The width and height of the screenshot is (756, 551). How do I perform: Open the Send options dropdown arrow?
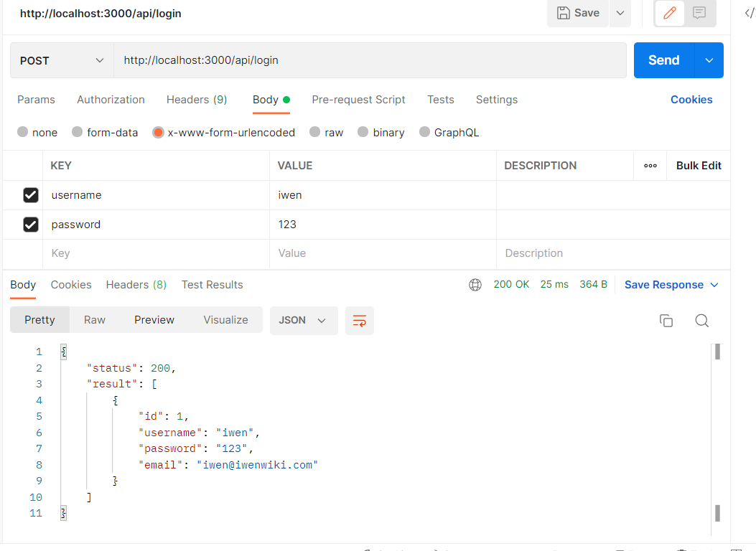[x=709, y=60]
